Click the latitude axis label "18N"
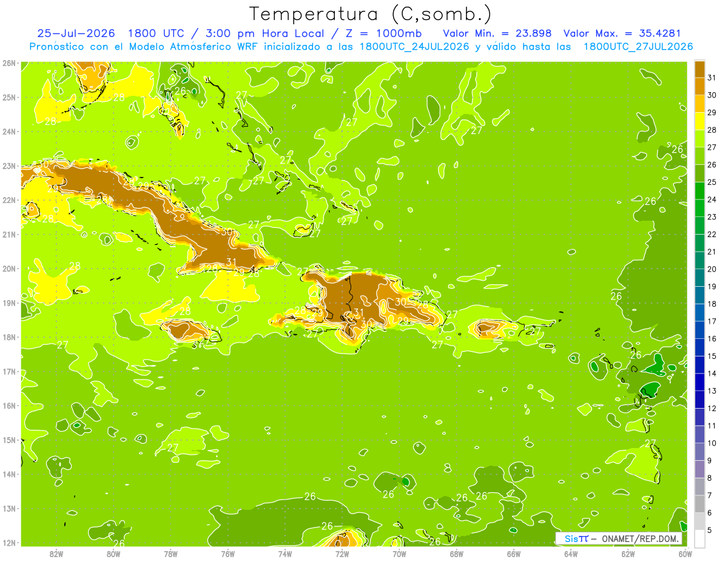 [x=8, y=337]
